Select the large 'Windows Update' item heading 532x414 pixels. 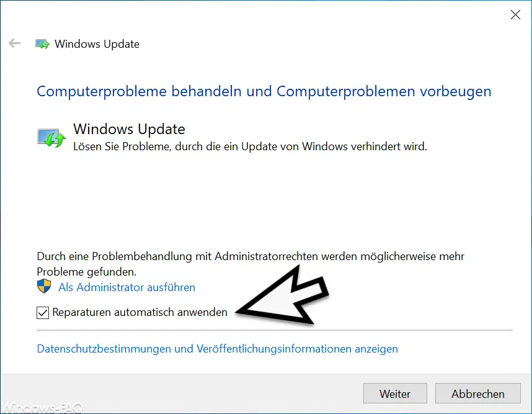click(x=129, y=129)
